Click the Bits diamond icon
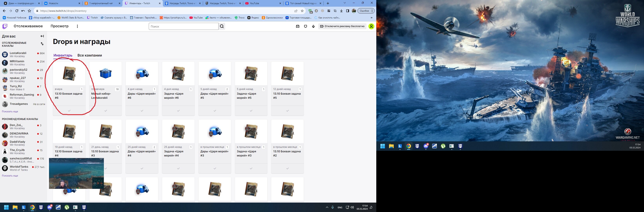This screenshot has height=212, width=644. (313, 26)
